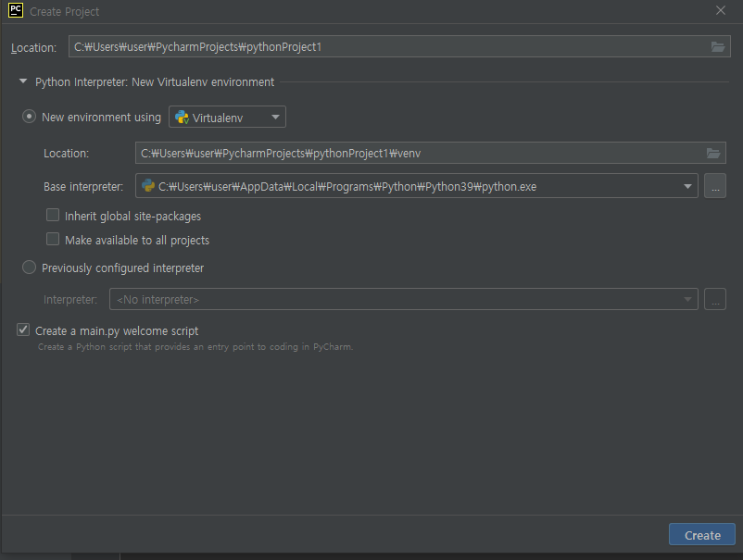Click the Python Interpreter: New Virtualenv environment heading
743x560 pixels.
point(155,81)
